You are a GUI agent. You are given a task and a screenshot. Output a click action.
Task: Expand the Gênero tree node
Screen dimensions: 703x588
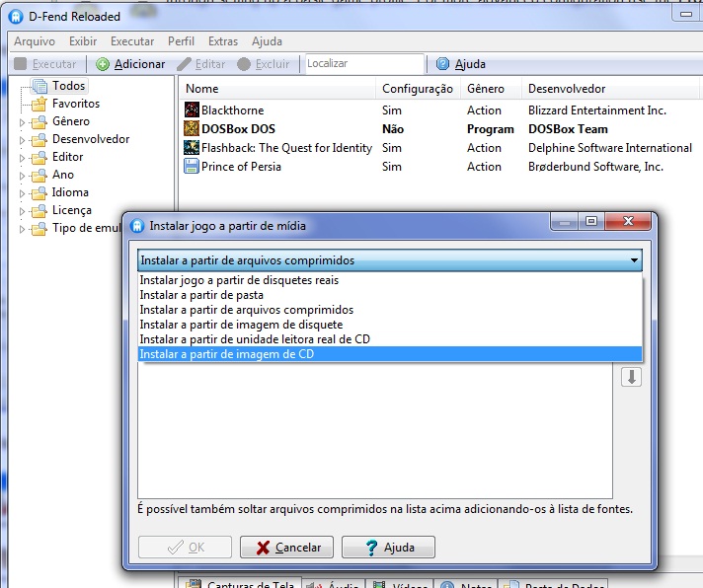click(x=22, y=122)
